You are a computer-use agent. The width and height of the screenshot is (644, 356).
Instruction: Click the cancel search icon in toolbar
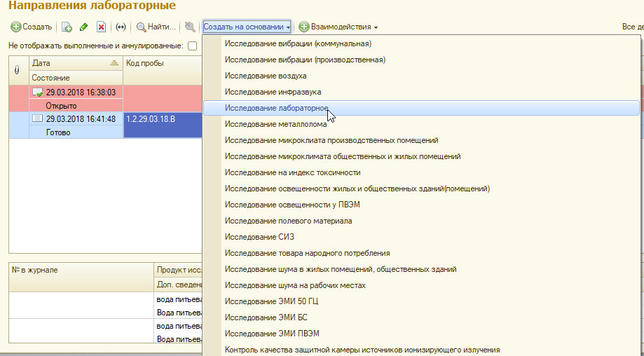coord(189,27)
